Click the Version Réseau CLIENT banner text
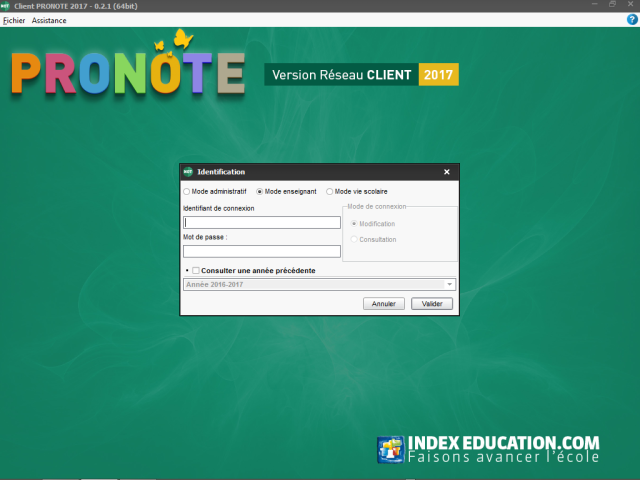This screenshot has height=480, width=640. (342, 75)
